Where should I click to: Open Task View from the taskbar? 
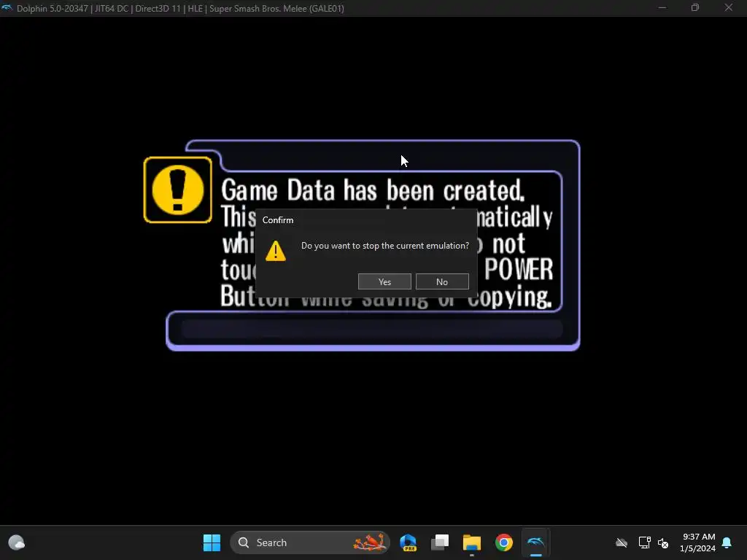click(x=440, y=542)
